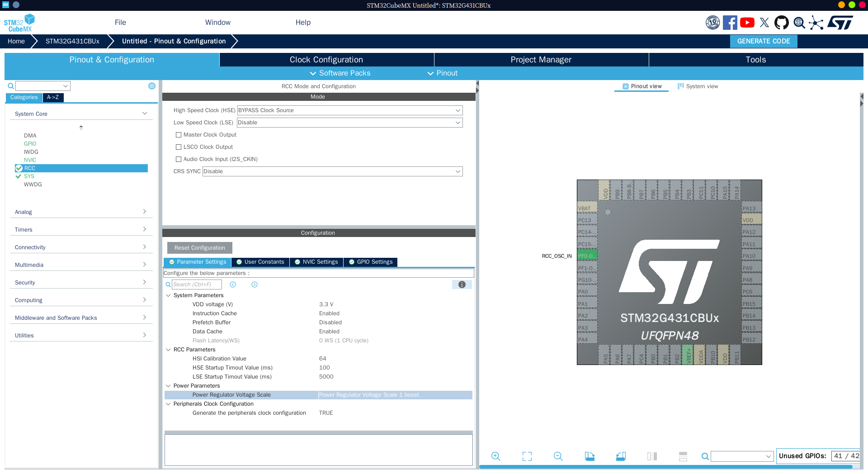Open the ST community network icon

click(816, 23)
